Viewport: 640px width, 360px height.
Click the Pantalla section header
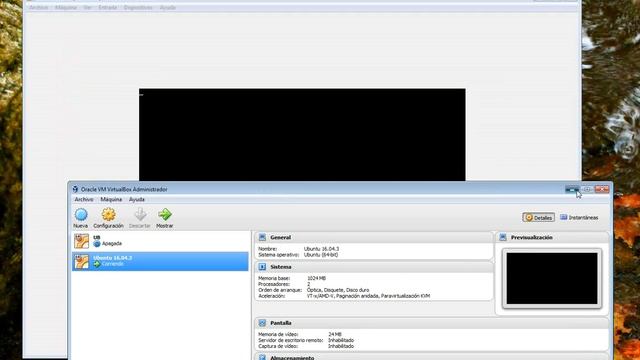(431, 323)
